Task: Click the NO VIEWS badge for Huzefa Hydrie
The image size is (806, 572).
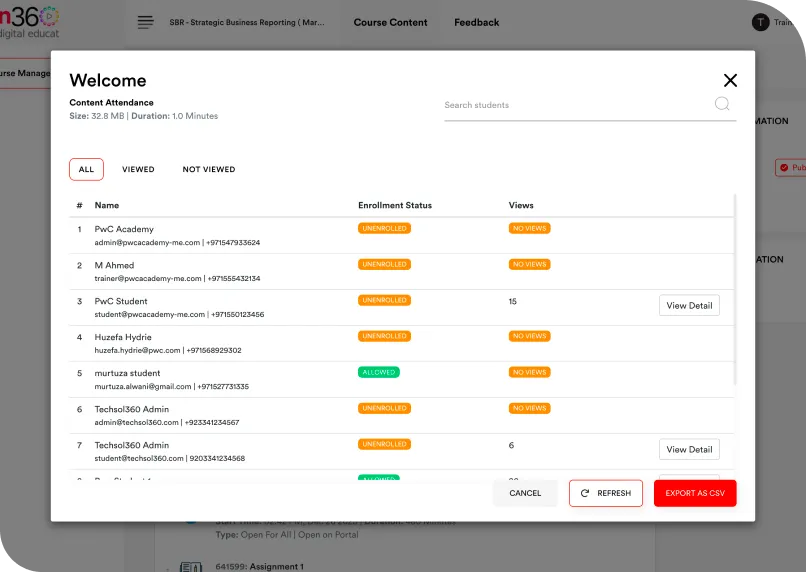Action: click(529, 336)
